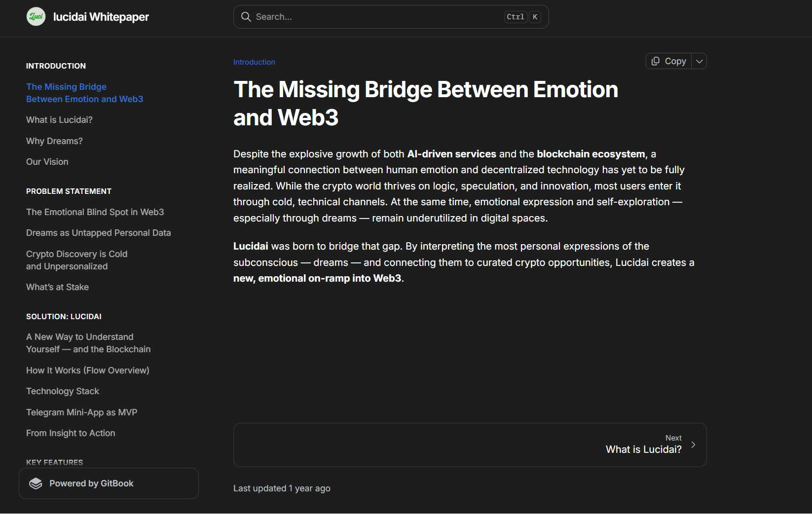Click the Copy button

(669, 61)
